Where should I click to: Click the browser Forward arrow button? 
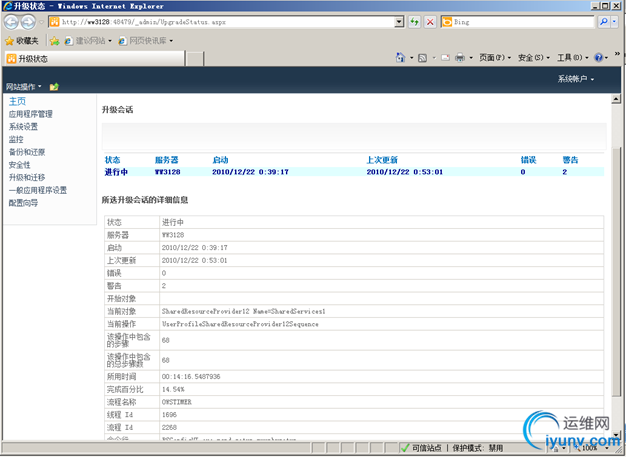(x=28, y=22)
